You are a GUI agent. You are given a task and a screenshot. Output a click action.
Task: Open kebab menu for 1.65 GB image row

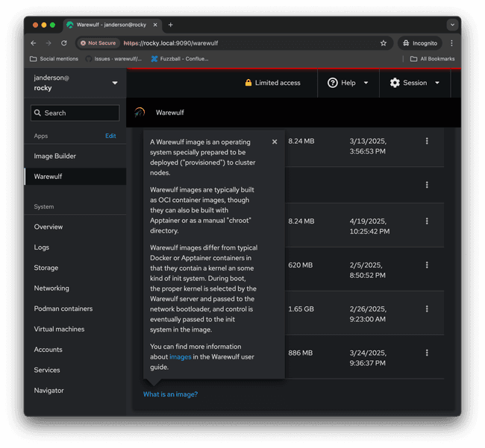tap(427, 309)
